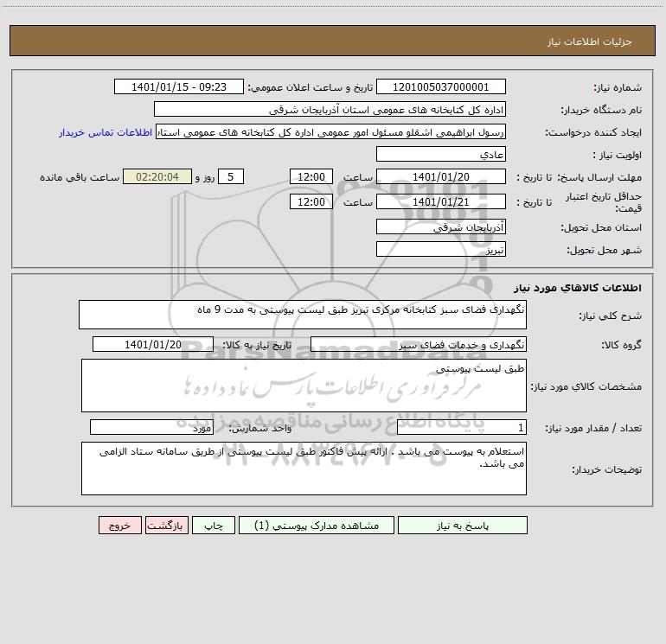Click label 'استان محل تحویل:'
The height and width of the screenshot is (644, 666).
point(601,228)
